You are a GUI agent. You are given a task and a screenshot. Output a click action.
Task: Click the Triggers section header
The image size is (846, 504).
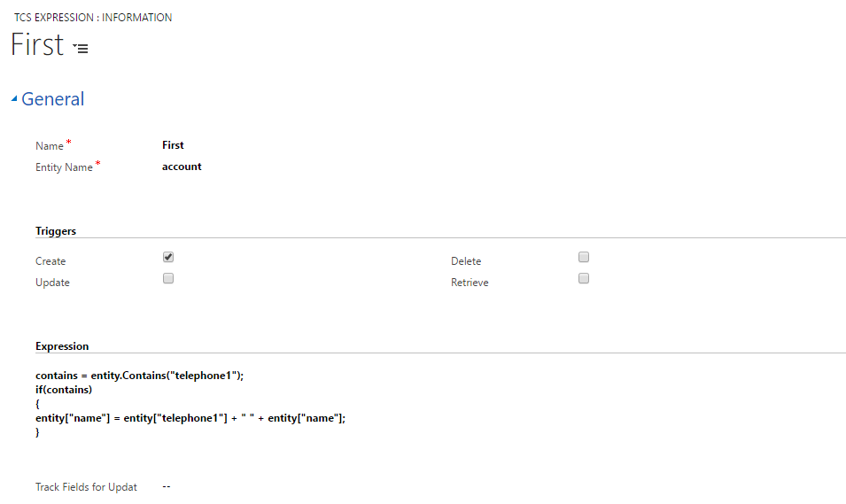coord(56,231)
